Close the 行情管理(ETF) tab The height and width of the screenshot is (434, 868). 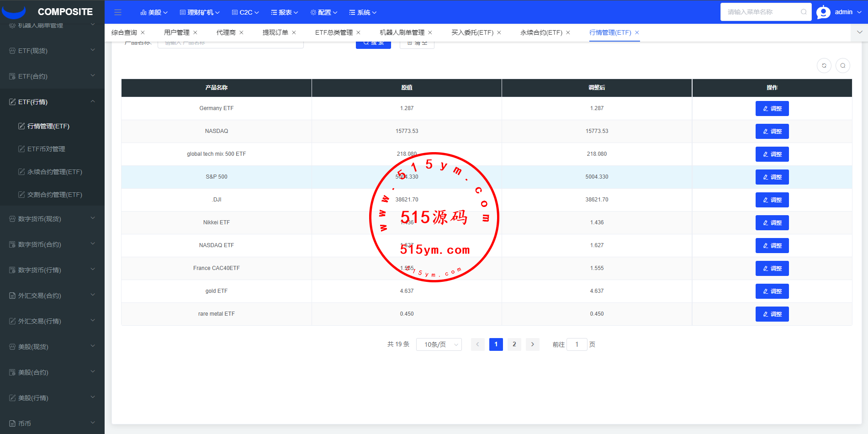click(x=637, y=32)
